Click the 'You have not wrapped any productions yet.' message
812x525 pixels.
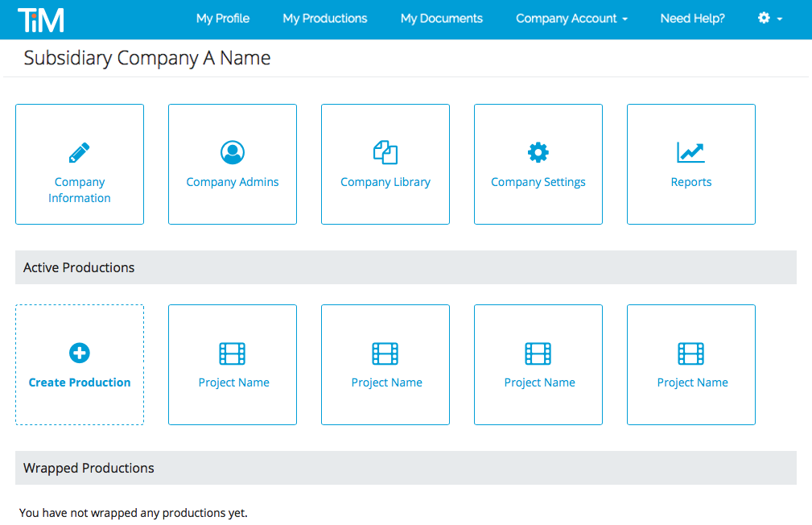tap(133, 513)
